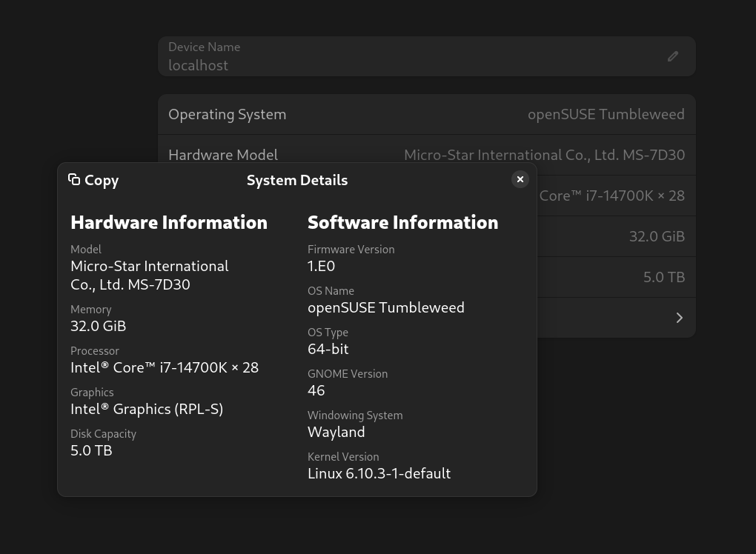This screenshot has width=756, height=554.
Task: Click the Software Information heading
Action: 402,222
